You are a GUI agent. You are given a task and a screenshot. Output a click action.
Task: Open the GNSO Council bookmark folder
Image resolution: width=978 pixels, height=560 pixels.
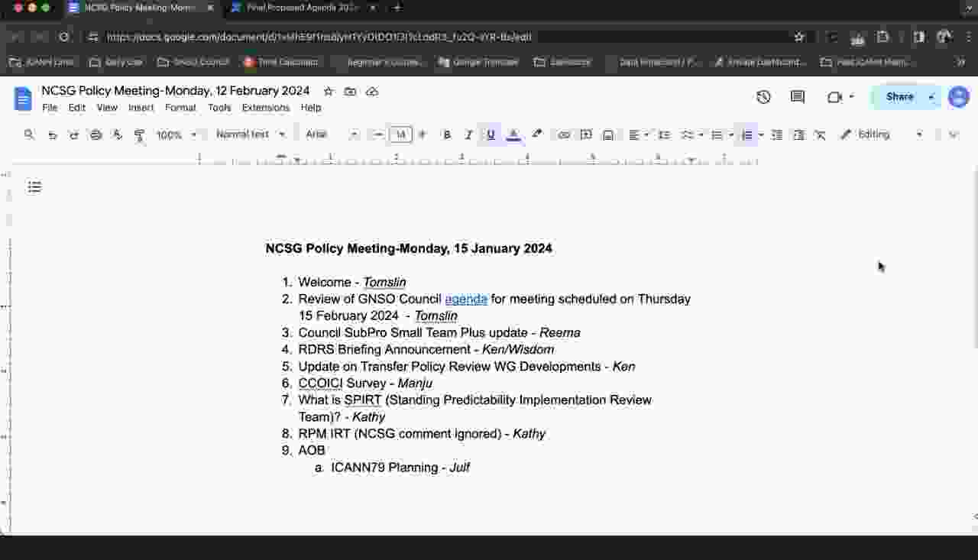click(193, 62)
